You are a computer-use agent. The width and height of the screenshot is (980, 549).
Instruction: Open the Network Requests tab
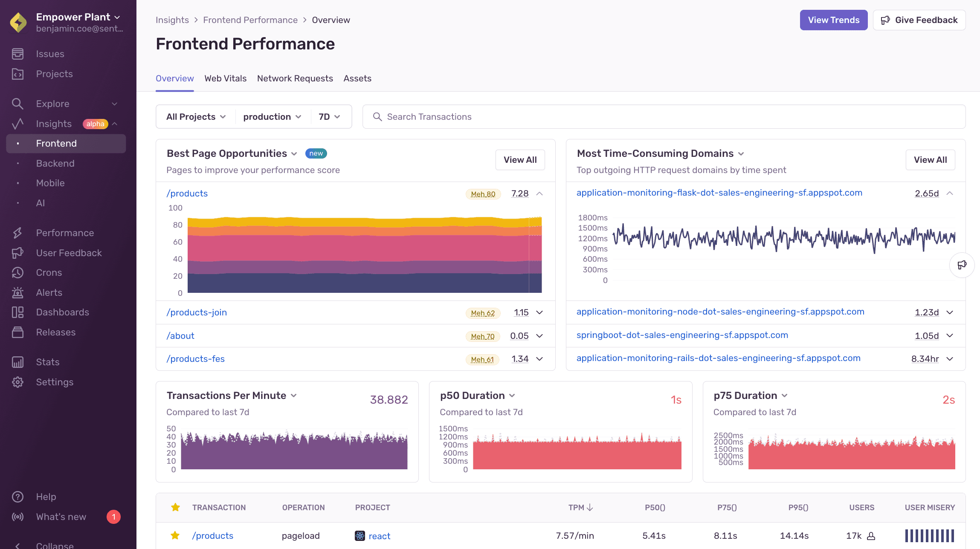[295, 78]
